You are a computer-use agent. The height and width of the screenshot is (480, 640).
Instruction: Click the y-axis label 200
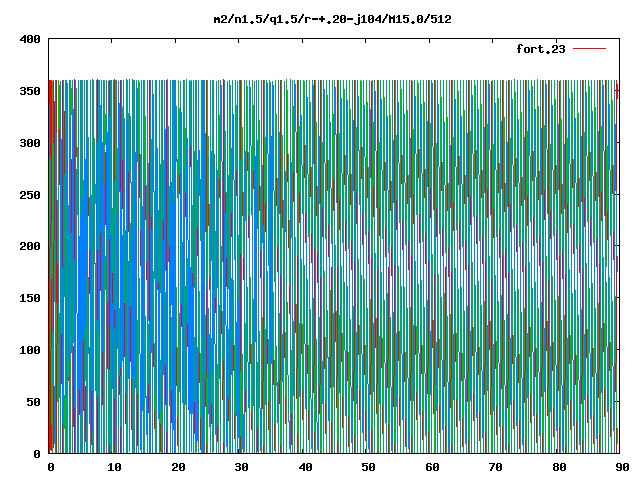pos(30,247)
